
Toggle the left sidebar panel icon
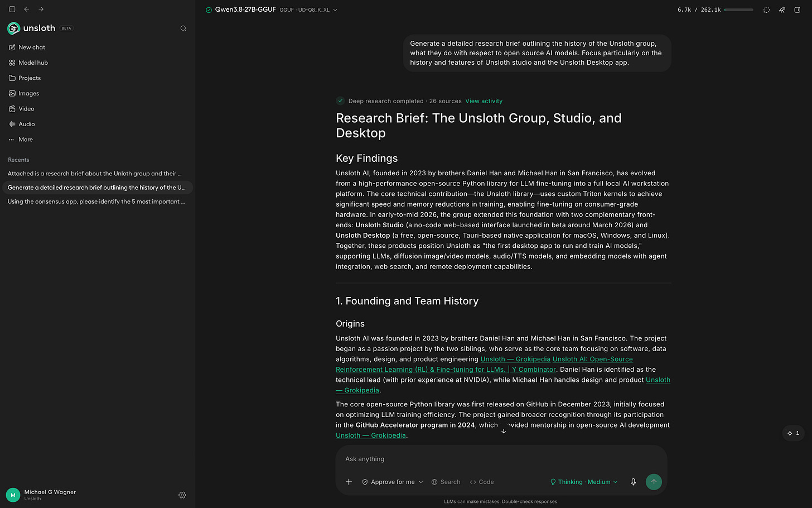[x=12, y=9]
